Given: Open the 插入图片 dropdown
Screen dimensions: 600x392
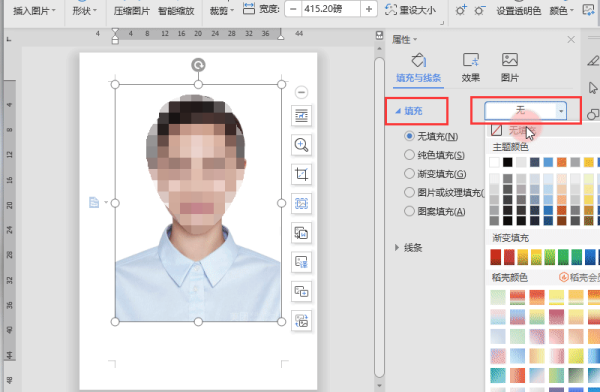Looking at the screenshot, I should pos(34,10).
